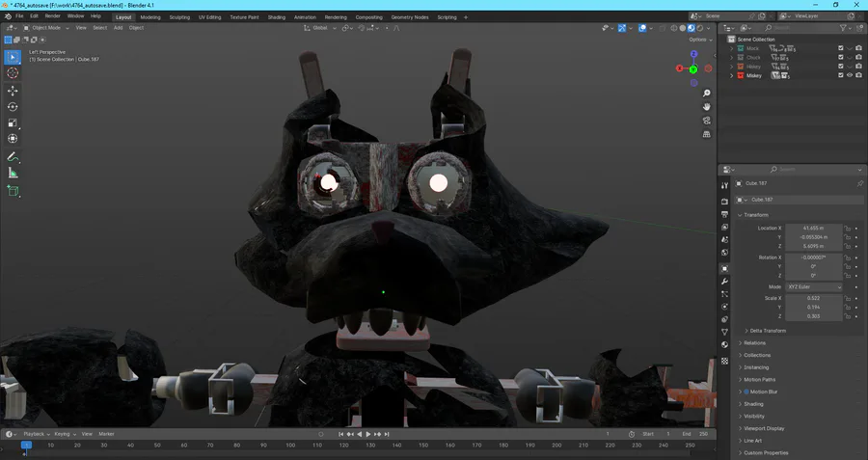
Task: Open the Texture properties tab
Action: click(724, 361)
